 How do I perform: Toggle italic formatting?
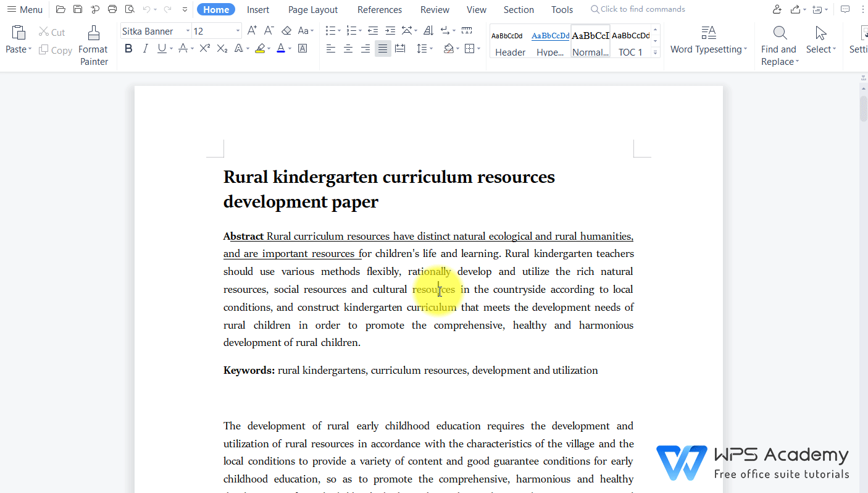pos(146,48)
